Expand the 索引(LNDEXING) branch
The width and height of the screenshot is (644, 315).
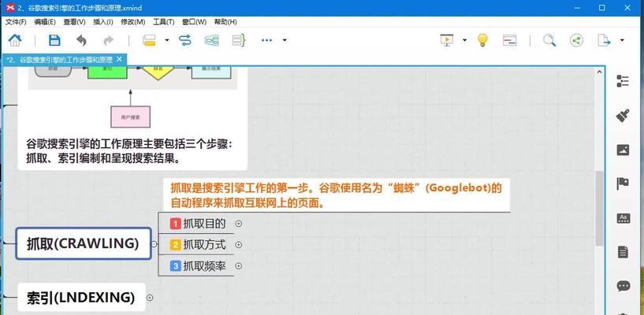pyautogui.click(x=150, y=298)
